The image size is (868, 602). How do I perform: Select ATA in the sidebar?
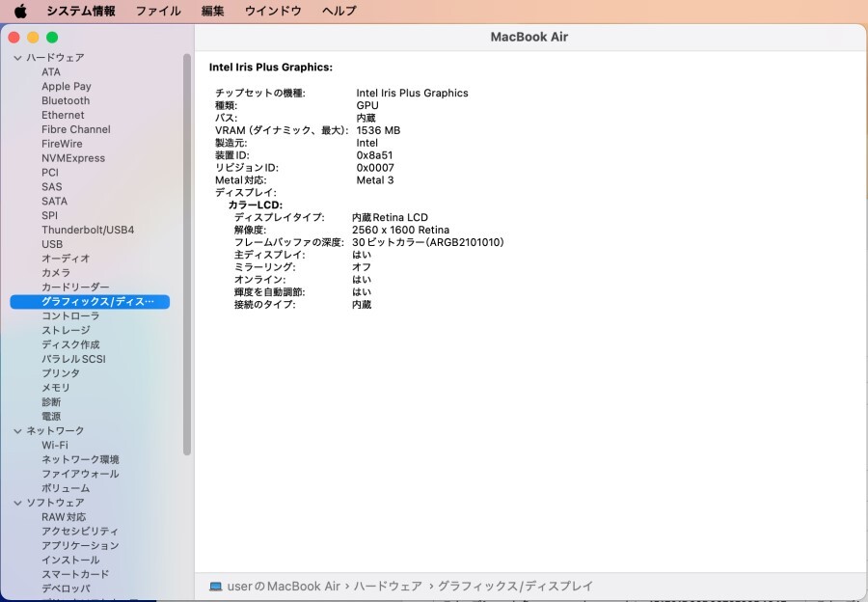point(51,72)
